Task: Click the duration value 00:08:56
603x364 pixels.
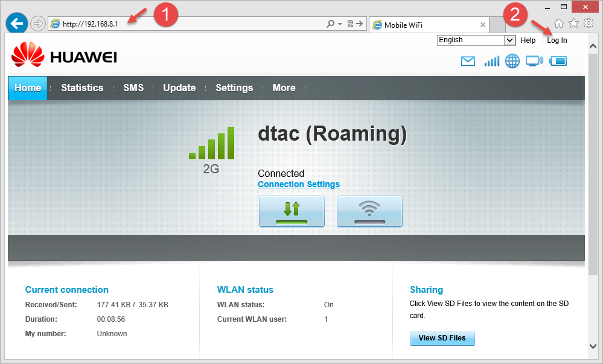Action: pyautogui.click(x=111, y=319)
